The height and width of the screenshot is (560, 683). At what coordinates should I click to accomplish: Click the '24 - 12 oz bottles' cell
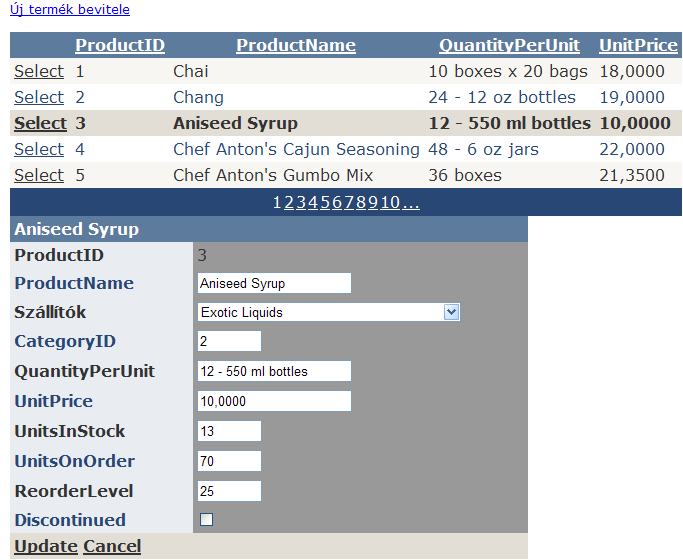coord(502,98)
